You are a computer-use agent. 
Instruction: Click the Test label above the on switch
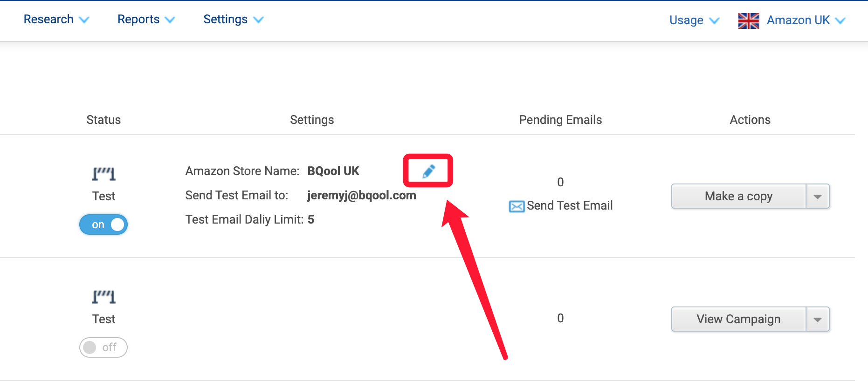[103, 196]
